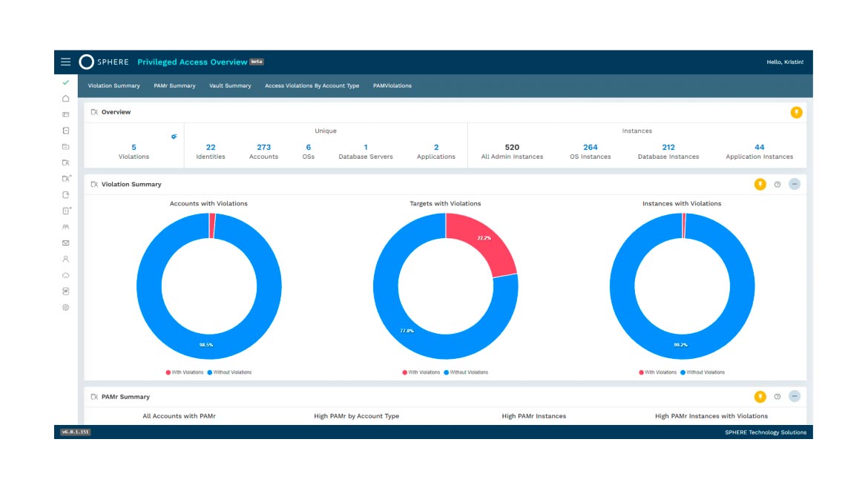Collapse the Violation Summary panel

pos(795,185)
